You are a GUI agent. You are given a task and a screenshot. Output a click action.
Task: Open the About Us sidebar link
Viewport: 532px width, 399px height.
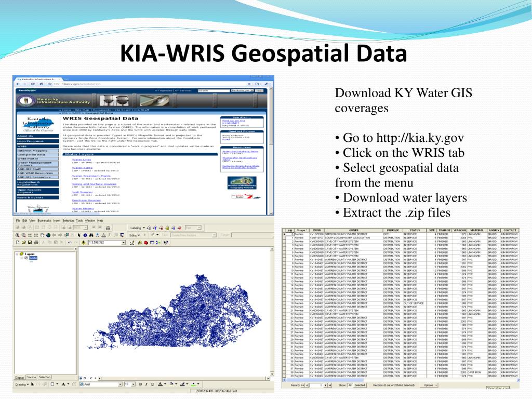click(x=37, y=136)
